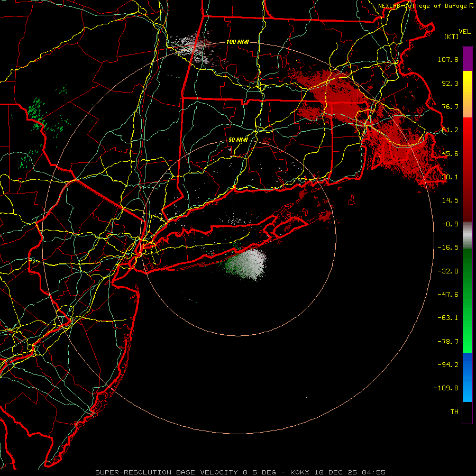
Task: Click the Super-Resolution Base Velocity caption
Action: (241, 472)
